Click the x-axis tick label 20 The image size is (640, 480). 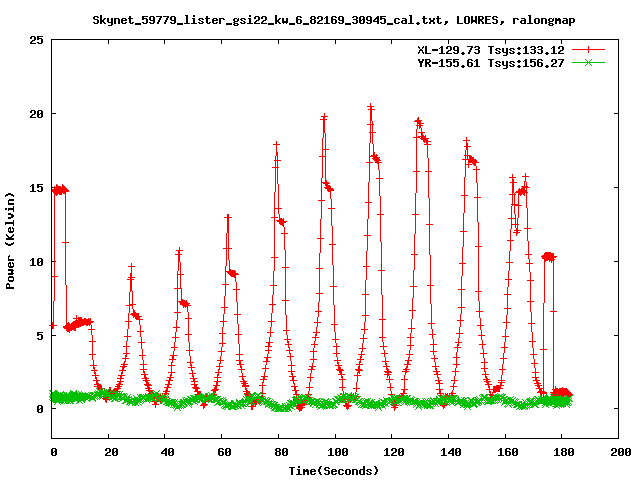click(x=110, y=452)
